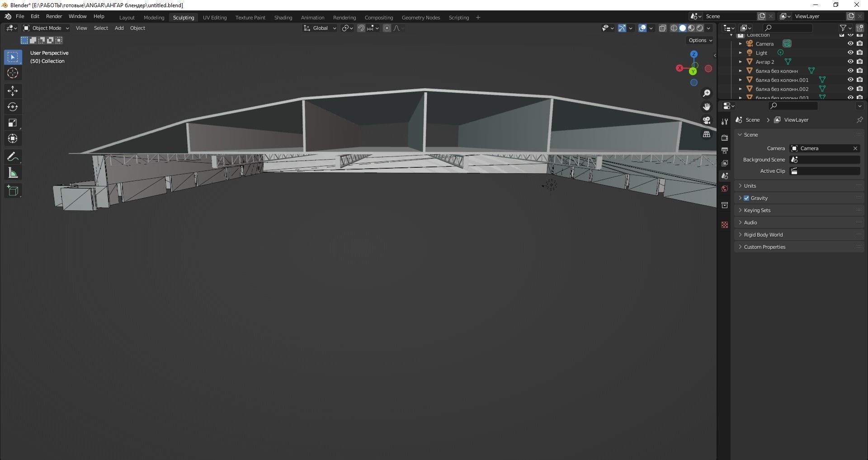Open the Texture Properties checkered tab
The image size is (868, 460).
pos(725,225)
